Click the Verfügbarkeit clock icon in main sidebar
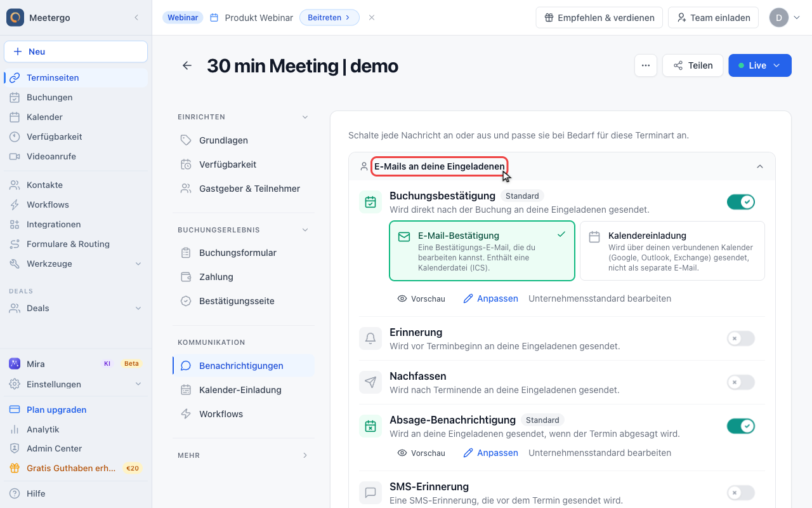 [15, 137]
